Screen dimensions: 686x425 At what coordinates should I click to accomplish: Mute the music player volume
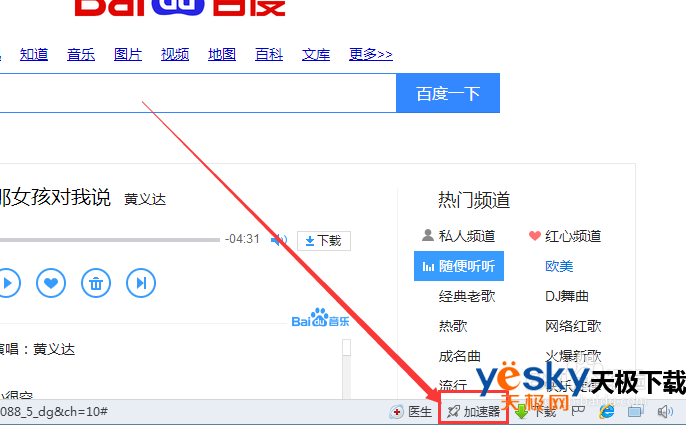tap(279, 240)
